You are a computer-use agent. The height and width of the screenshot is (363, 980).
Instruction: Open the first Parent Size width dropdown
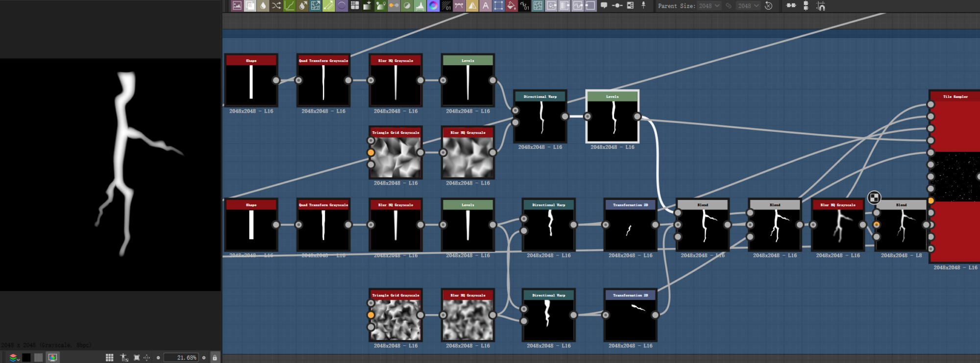(x=709, y=6)
